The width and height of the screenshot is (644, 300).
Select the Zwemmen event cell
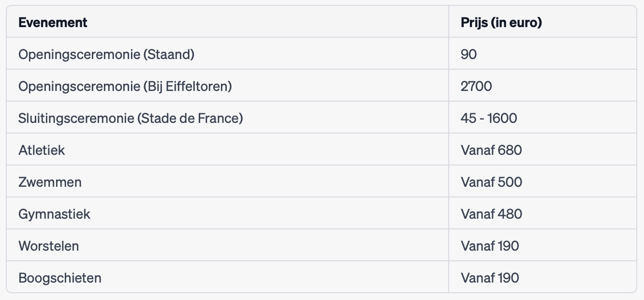coord(50,182)
